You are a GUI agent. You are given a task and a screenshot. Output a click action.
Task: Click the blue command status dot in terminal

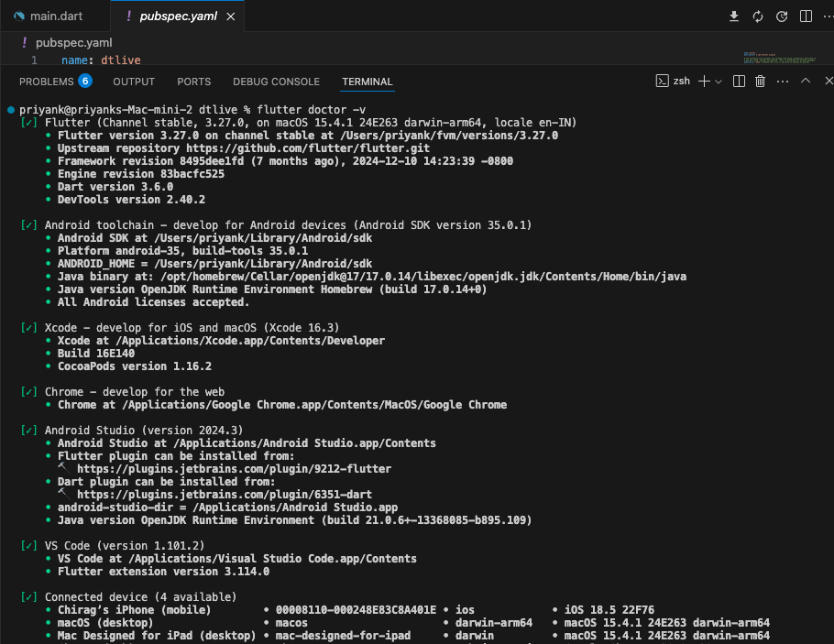tap(11, 110)
